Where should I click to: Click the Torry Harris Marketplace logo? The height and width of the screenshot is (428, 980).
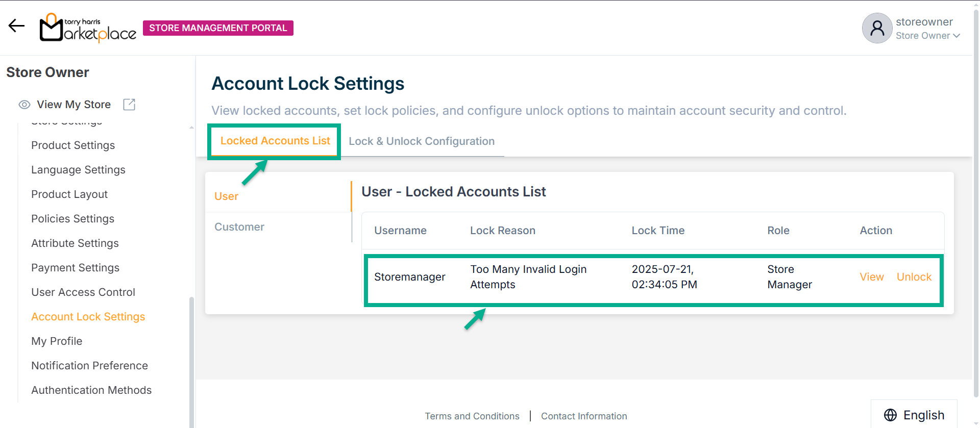[x=88, y=28]
